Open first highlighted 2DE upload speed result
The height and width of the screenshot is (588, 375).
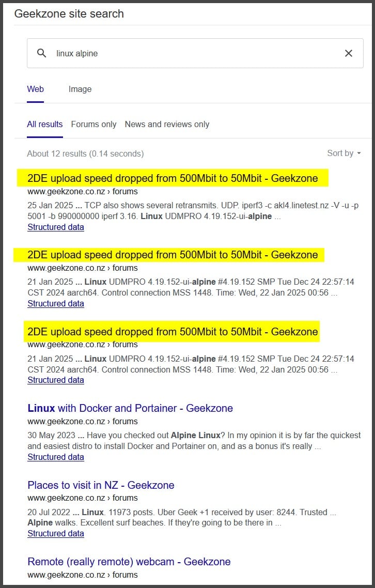(173, 179)
